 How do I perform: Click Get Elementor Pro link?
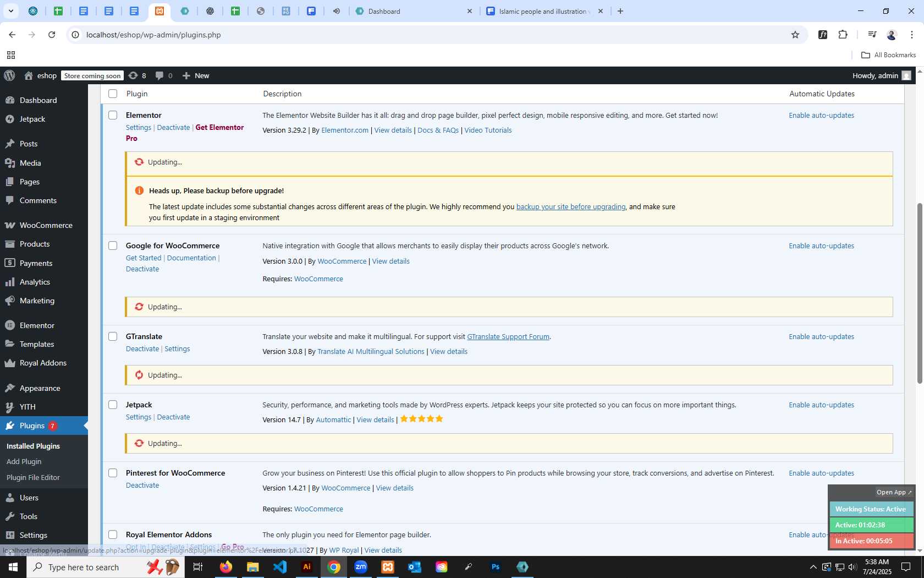click(x=185, y=133)
